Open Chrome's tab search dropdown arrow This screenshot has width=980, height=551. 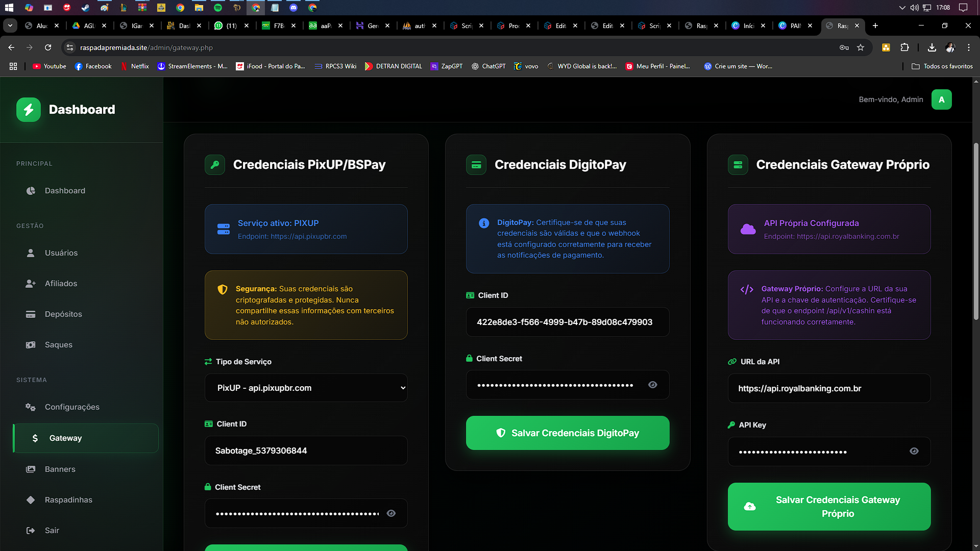[10, 26]
